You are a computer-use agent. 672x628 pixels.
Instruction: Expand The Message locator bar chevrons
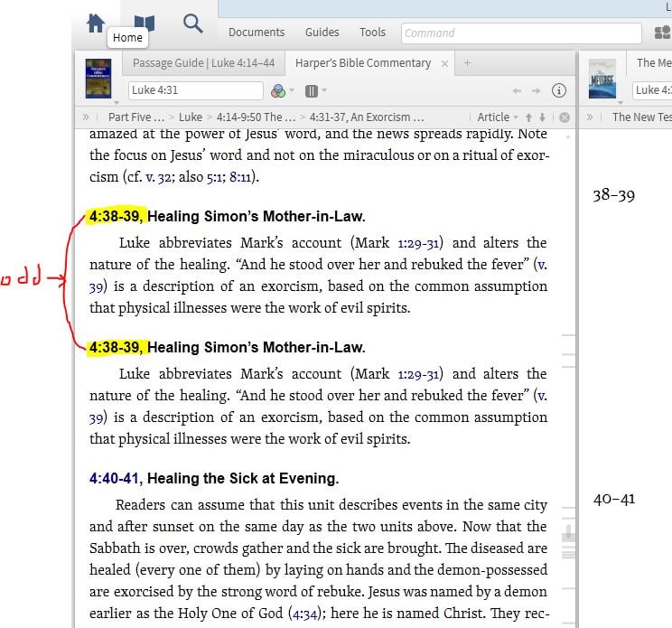(589, 117)
